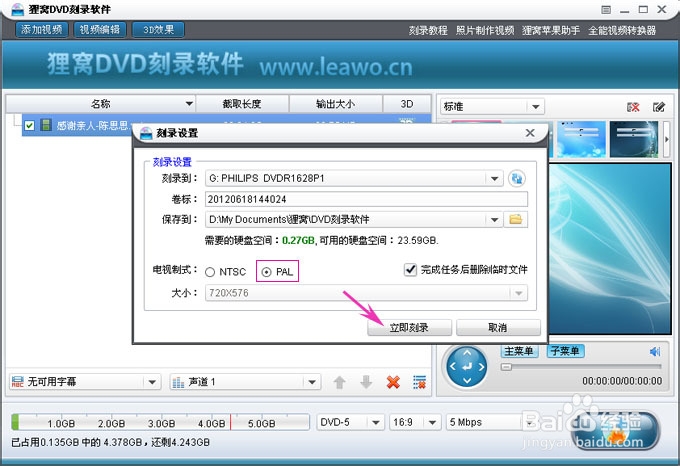
Task: Open the 16:9 aspect ratio dropdown
Action: coord(432,423)
